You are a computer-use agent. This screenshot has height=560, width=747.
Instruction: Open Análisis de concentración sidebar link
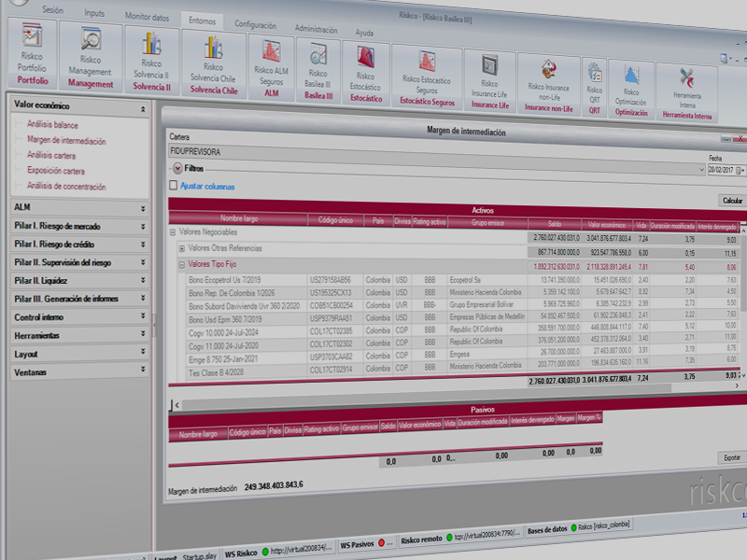[x=66, y=186]
